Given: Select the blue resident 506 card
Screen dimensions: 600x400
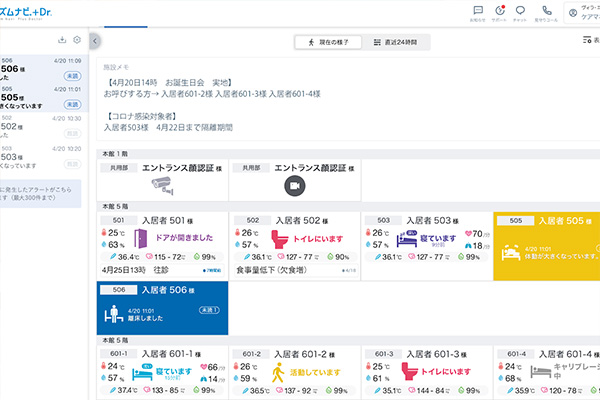Looking at the screenshot, I should tap(162, 308).
